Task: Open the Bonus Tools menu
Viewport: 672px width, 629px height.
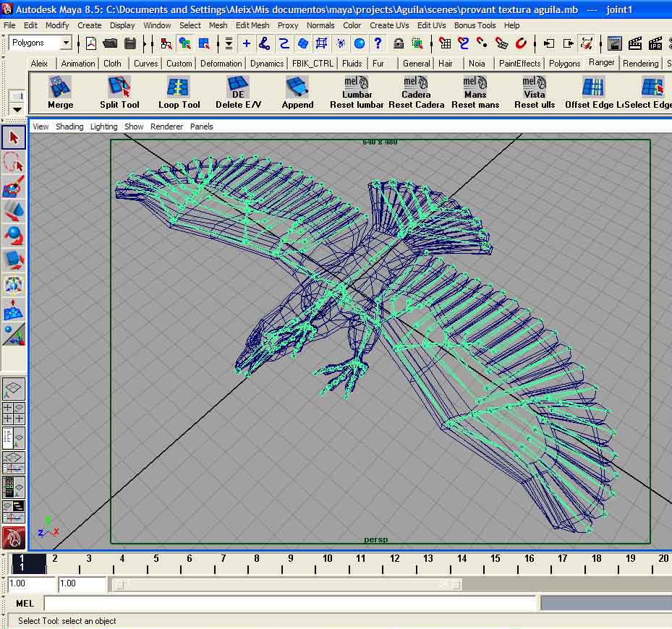Action: (x=475, y=25)
